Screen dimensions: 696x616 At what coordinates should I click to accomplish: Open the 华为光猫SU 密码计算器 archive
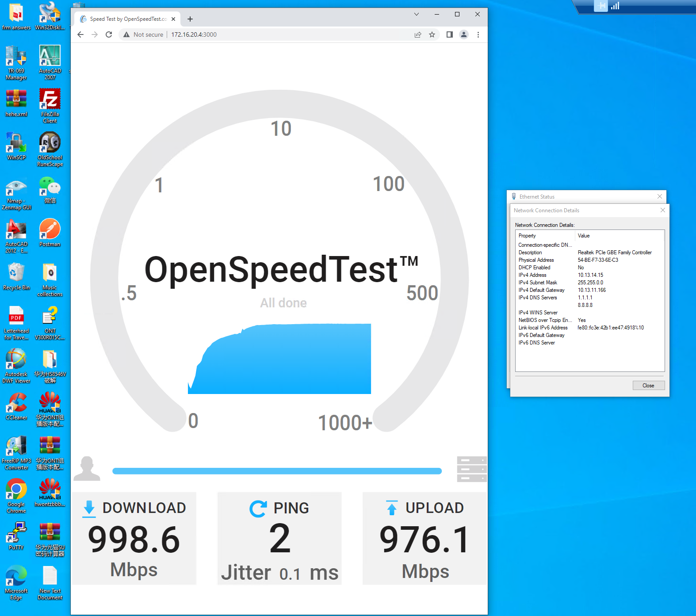pos(50,539)
